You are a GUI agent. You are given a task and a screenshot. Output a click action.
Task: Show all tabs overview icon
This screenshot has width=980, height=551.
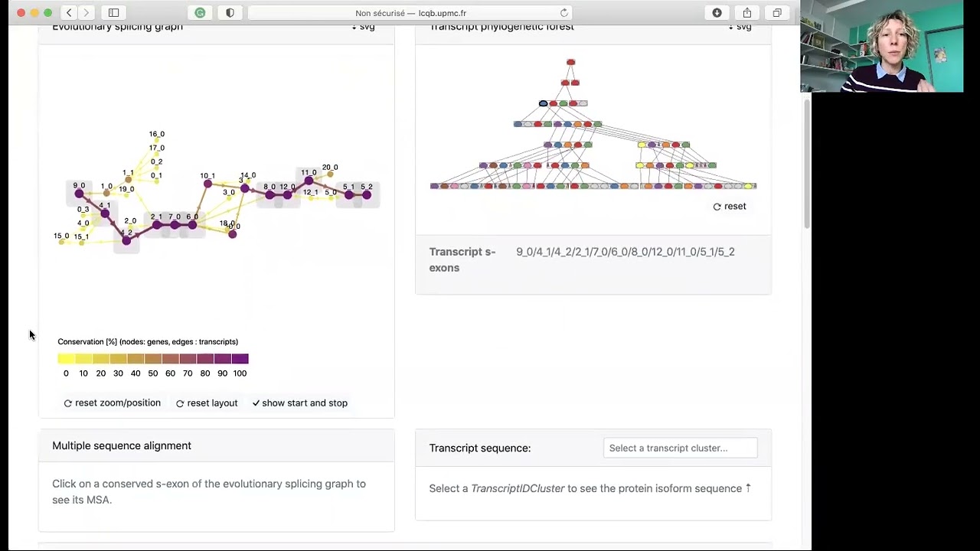pyautogui.click(x=777, y=13)
